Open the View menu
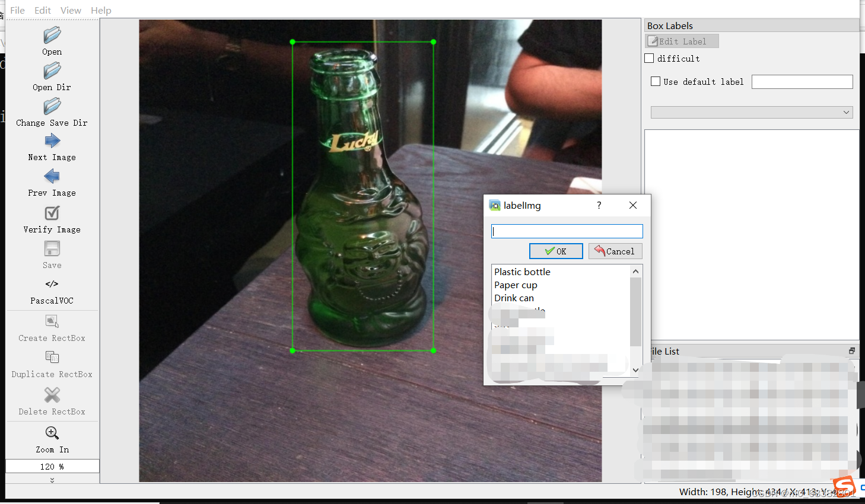The width and height of the screenshot is (865, 504). [71, 10]
